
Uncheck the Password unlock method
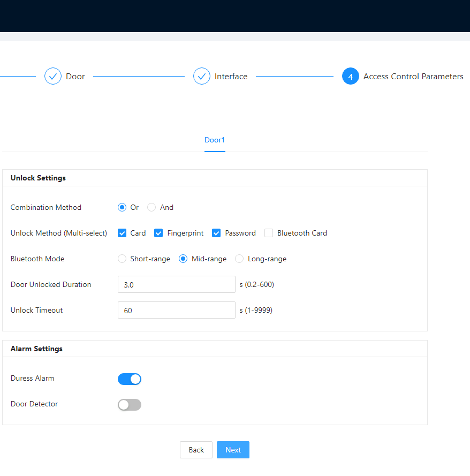click(x=216, y=233)
